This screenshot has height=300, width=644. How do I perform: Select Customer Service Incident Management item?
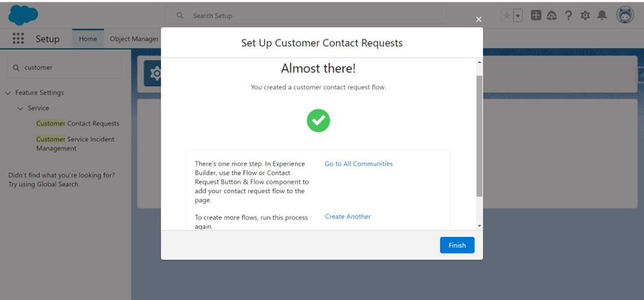75,144
